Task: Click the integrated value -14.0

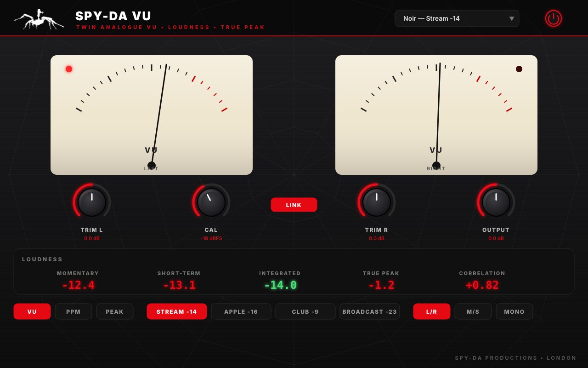Action: click(x=280, y=285)
